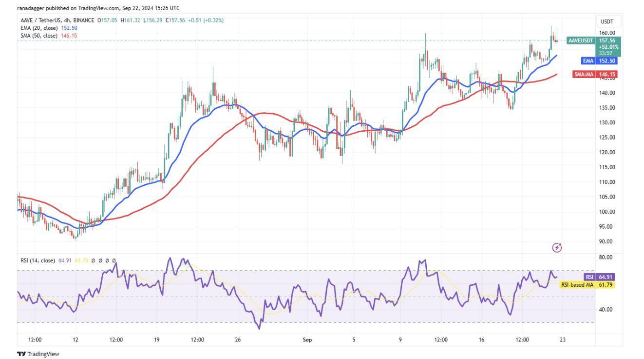The height and width of the screenshot is (359, 644).
Task: Click the lightning bolt events icon
Action: 557,248
